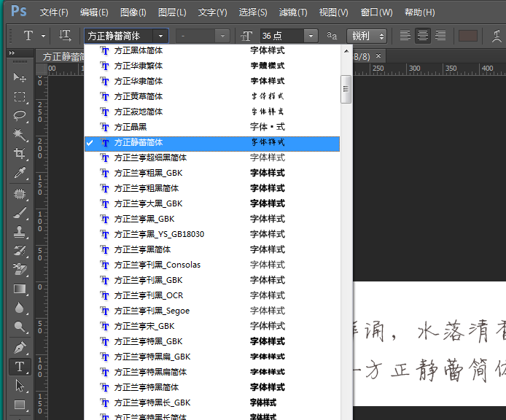
Task: Click the text color swatch
Action: [467, 36]
